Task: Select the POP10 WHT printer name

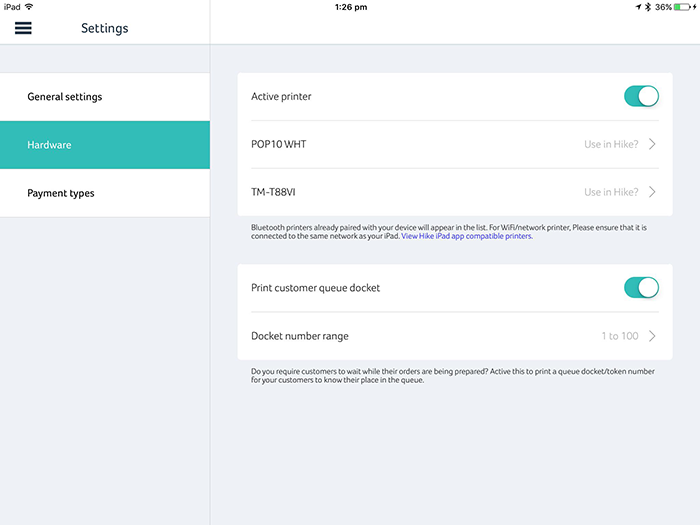Action: [x=279, y=144]
